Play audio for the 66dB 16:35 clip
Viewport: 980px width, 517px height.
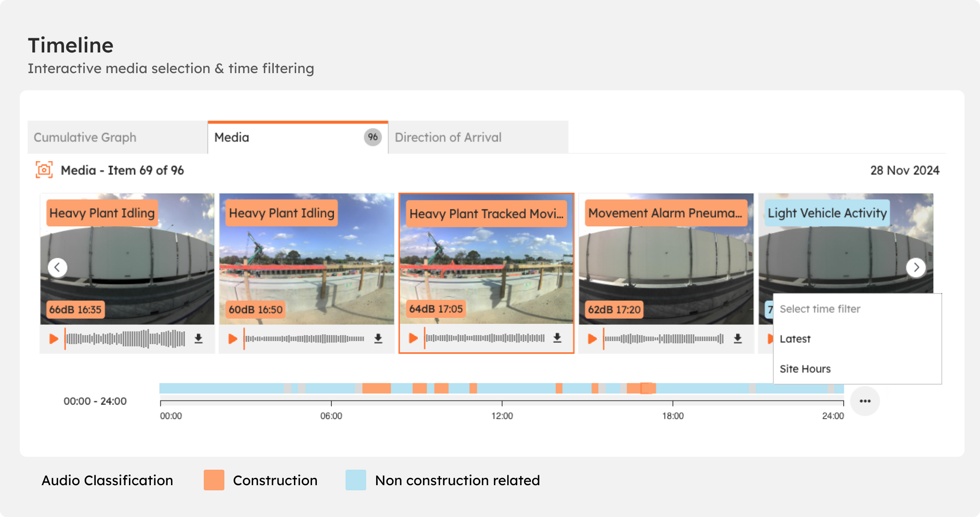click(54, 339)
